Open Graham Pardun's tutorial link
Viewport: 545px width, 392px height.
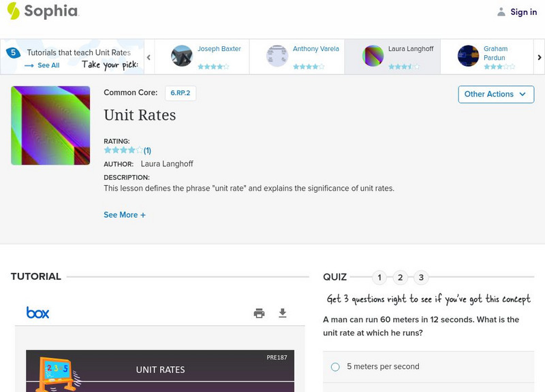[495, 53]
